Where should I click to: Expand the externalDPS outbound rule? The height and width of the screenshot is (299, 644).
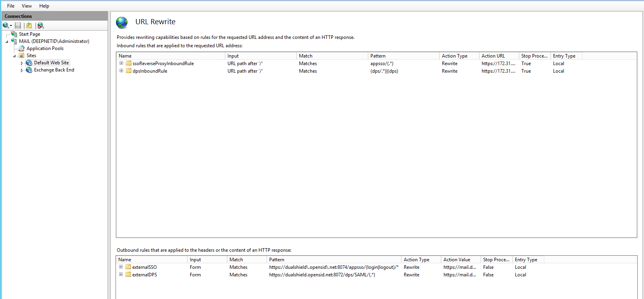[x=121, y=274]
